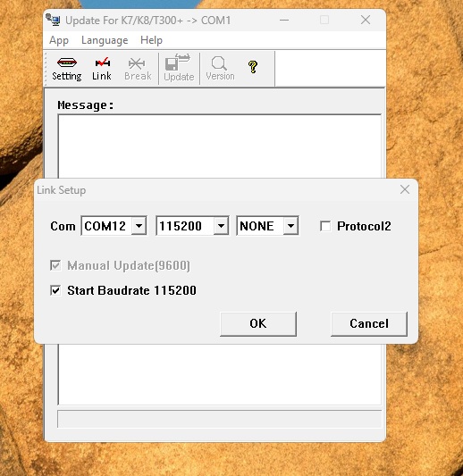Click the Break toolbar icon
This screenshot has height=476, width=463.
tap(138, 69)
